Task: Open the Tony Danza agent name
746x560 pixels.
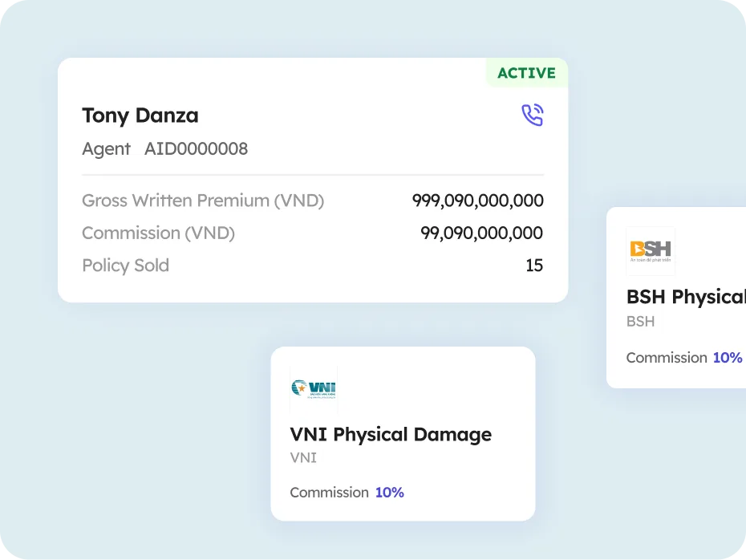Action: [140, 116]
